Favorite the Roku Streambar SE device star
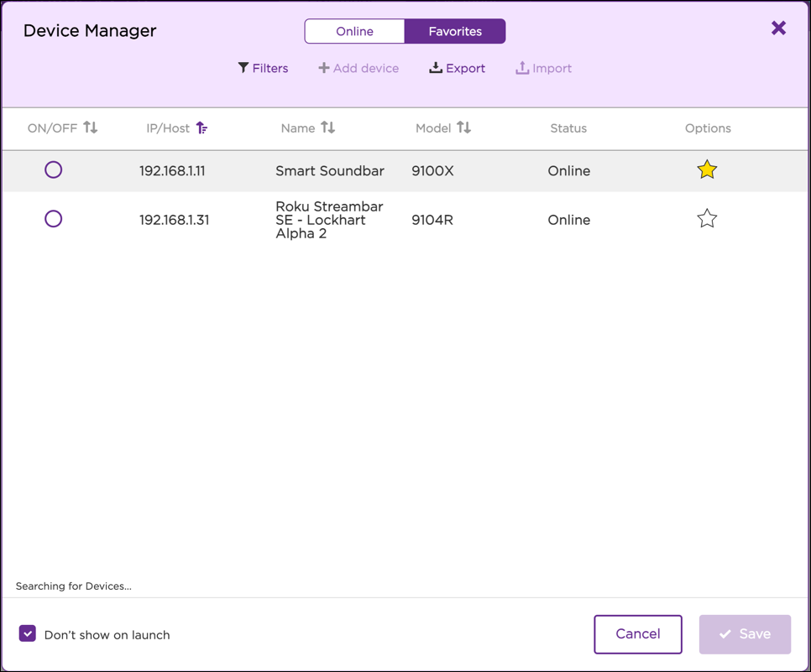The width and height of the screenshot is (811, 672). [707, 219]
